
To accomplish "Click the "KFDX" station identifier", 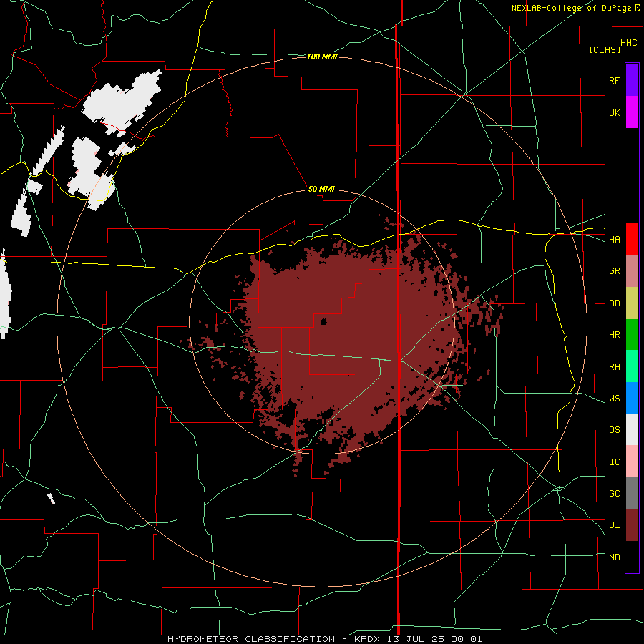I will (x=366, y=639).
